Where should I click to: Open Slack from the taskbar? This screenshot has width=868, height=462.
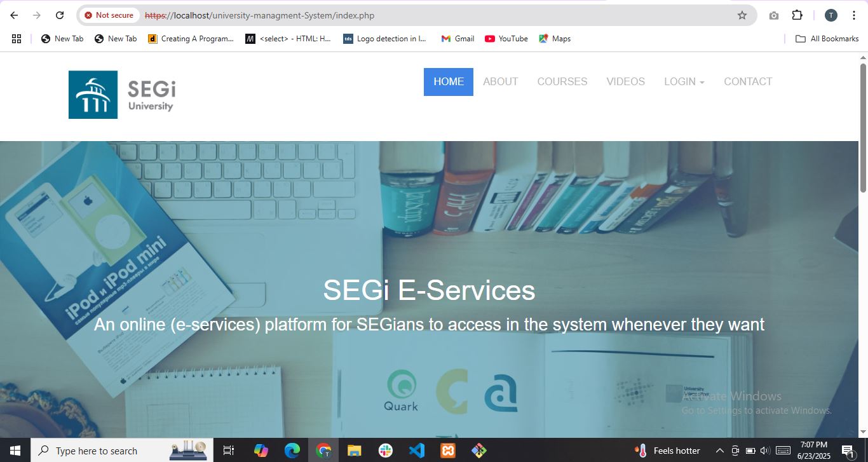coord(386,451)
